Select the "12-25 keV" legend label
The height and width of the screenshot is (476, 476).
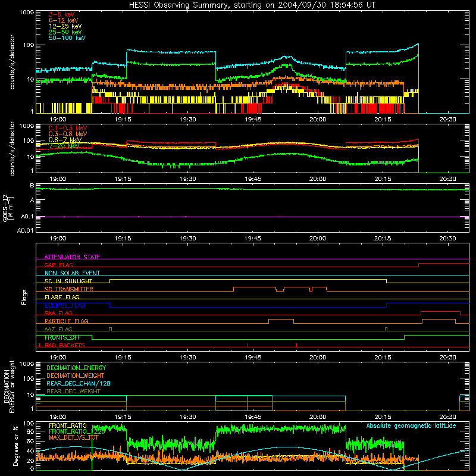click(x=65, y=26)
